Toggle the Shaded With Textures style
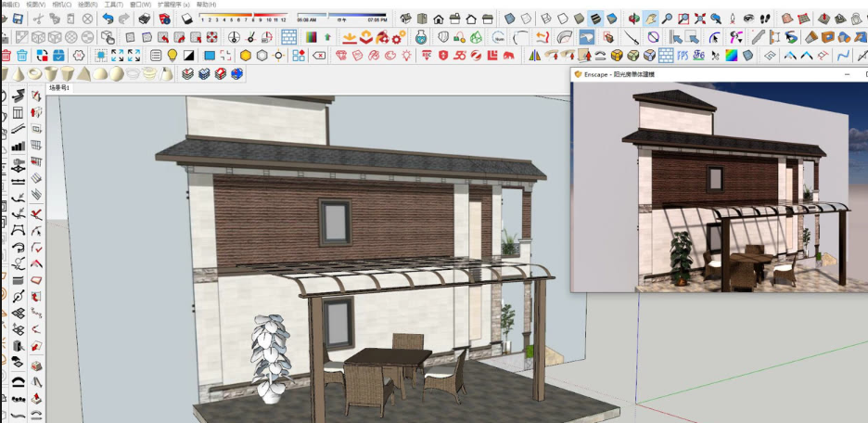The height and width of the screenshot is (423, 868). [595, 19]
